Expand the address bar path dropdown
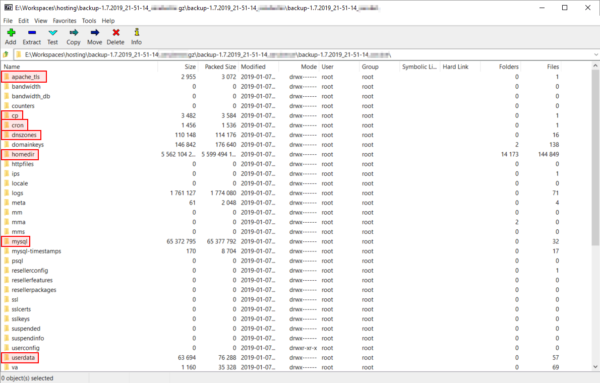The image size is (600, 383). tap(596, 55)
